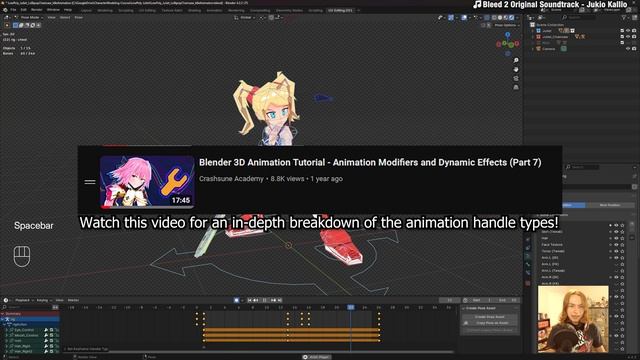Open viewport shading options dropdown arrow
The height and width of the screenshot is (360, 640).
coord(517,18)
